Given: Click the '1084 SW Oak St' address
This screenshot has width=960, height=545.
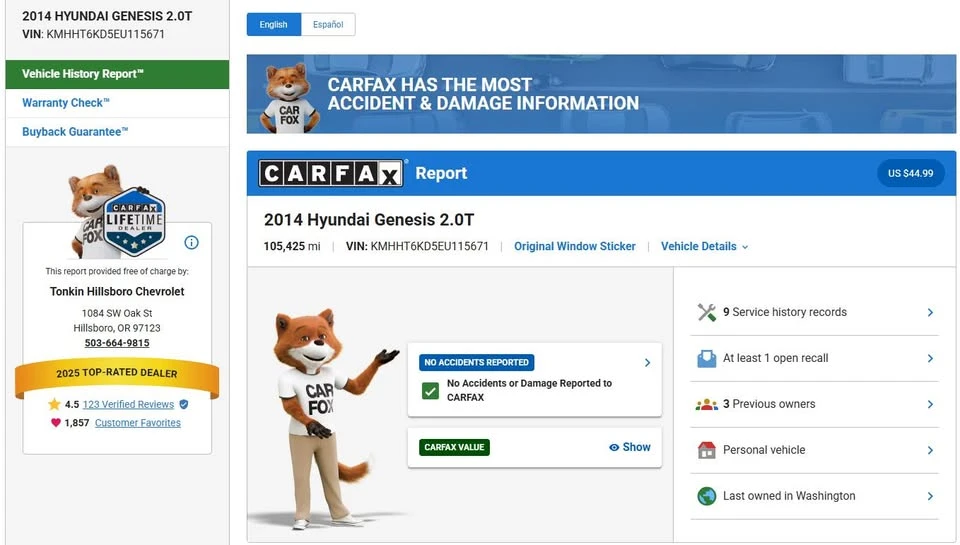Looking at the screenshot, I should click(117, 313).
